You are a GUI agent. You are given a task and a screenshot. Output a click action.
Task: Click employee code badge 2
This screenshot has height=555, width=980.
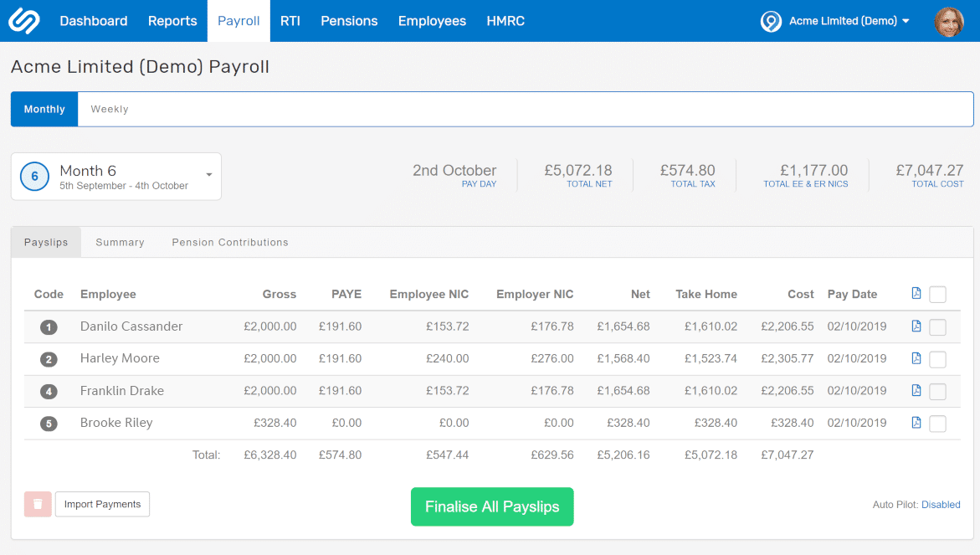[x=49, y=359]
